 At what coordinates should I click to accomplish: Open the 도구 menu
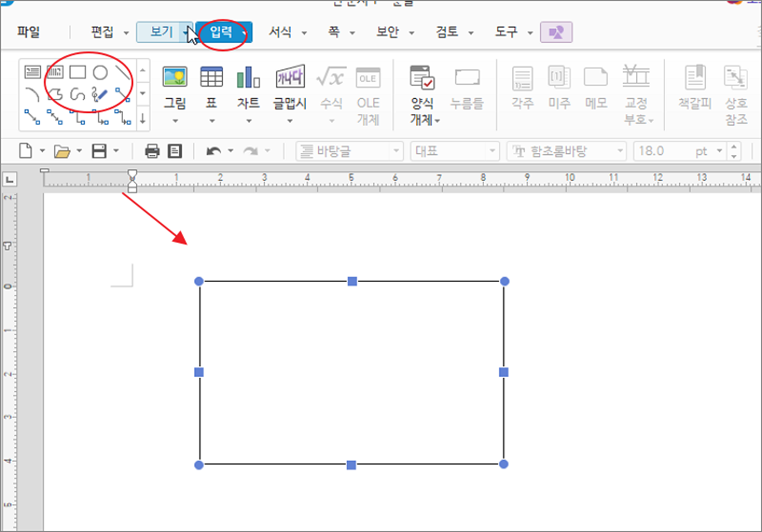pyautogui.click(x=507, y=32)
